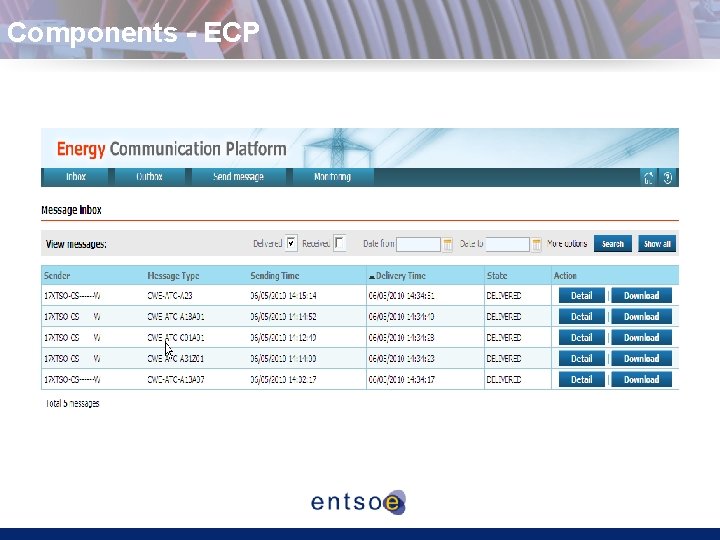Click delivery time ending 14:34:17
Screen dimensions: 720x540
(x=401, y=380)
